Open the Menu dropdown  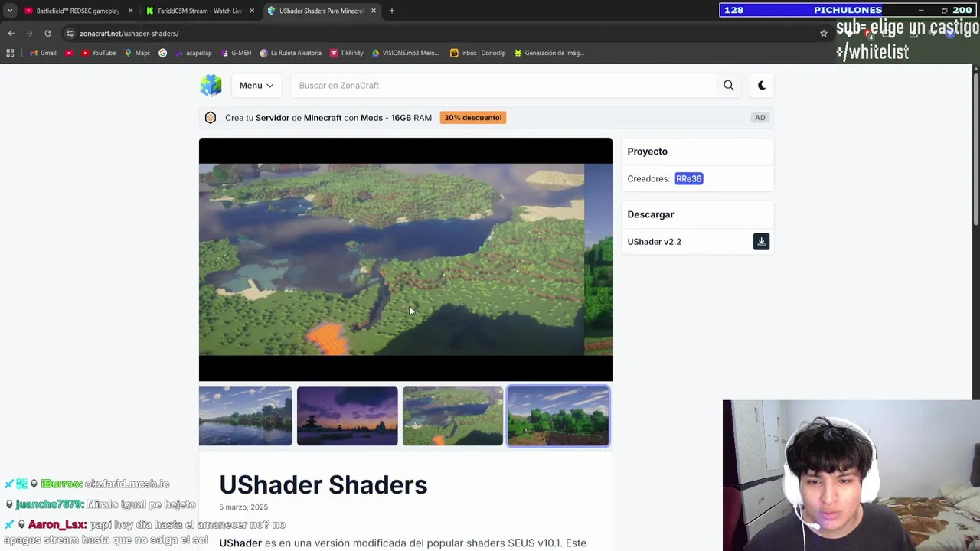click(256, 86)
